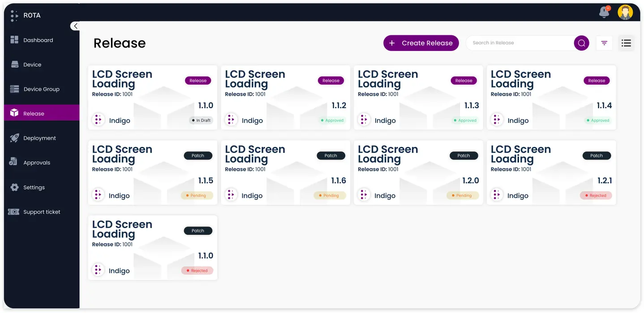This screenshot has width=644, height=313.
Task: Switch to list view layout
Action: (626, 43)
